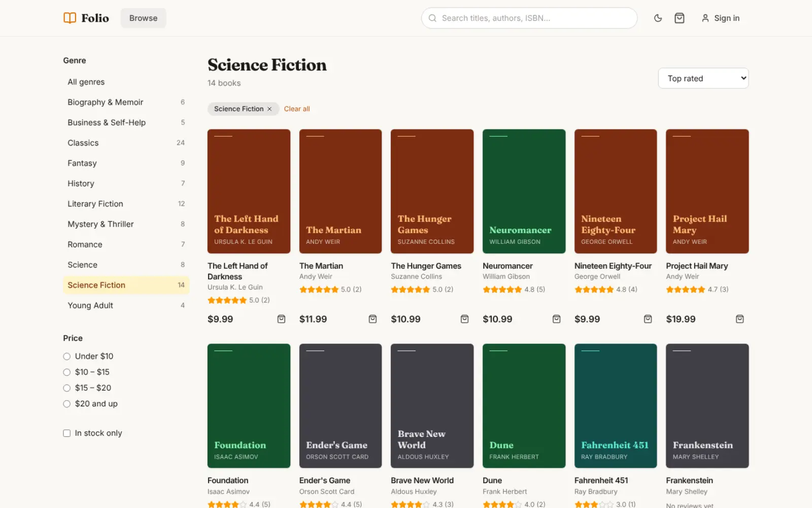Filter by Classics genre
The width and height of the screenshot is (812, 508).
click(126, 143)
